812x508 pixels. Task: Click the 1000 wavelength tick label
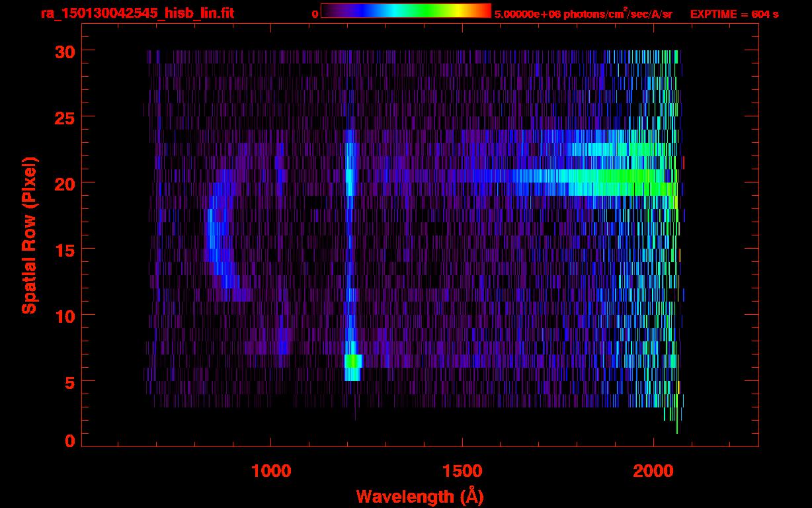click(270, 470)
